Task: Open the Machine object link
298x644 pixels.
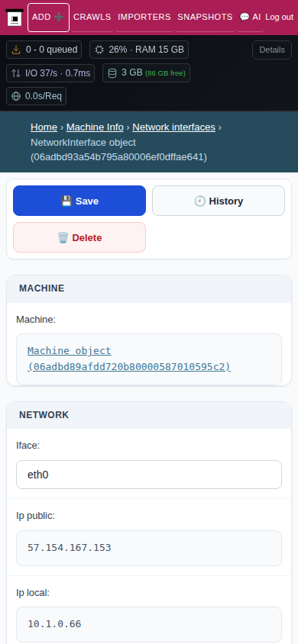Action: pyautogui.click(x=129, y=359)
